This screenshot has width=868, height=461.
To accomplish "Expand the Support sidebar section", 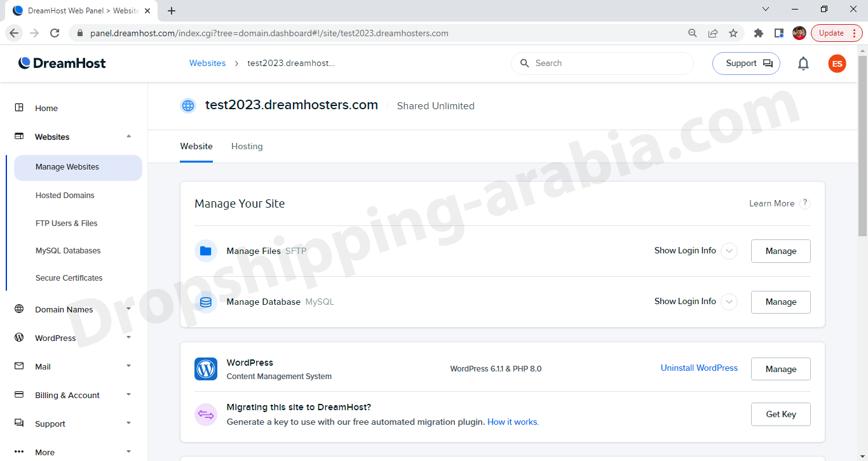I will pyautogui.click(x=129, y=423).
